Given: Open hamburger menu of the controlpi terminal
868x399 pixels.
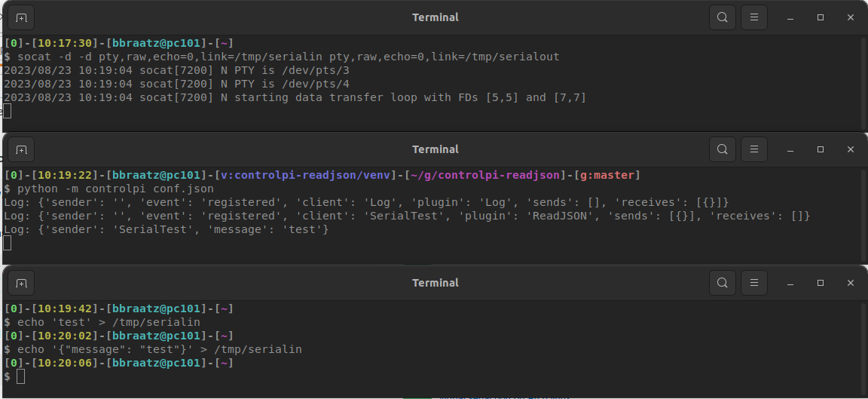Looking at the screenshot, I should (x=753, y=149).
